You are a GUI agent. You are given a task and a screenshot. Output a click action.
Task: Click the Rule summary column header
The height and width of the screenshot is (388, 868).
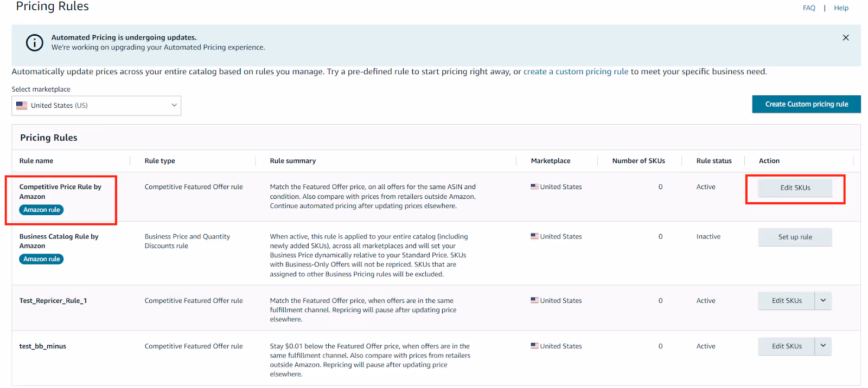point(293,161)
